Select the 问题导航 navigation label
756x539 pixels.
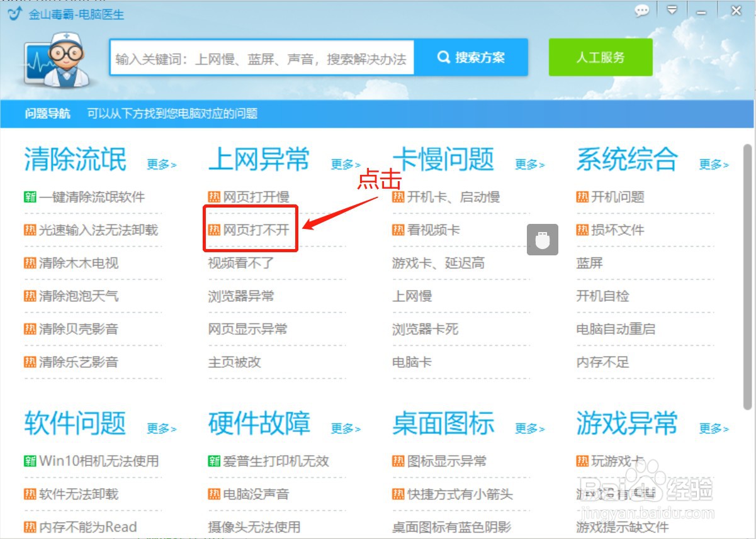pyautogui.click(x=48, y=114)
